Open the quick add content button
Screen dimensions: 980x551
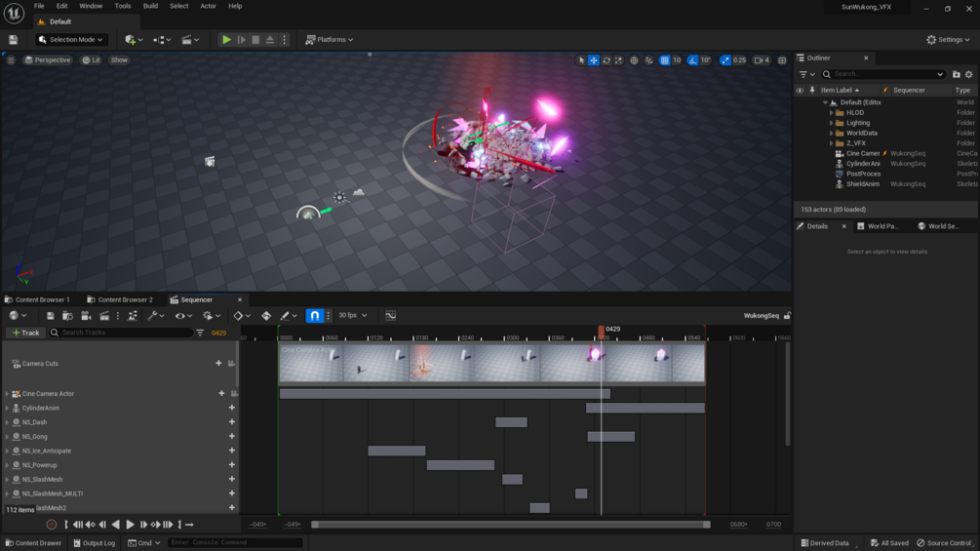pos(134,39)
